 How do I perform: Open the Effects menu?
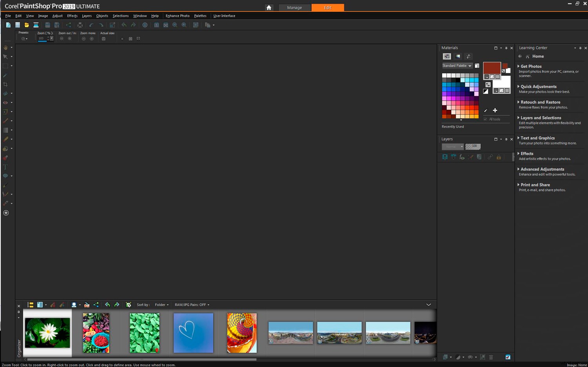pyautogui.click(x=72, y=16)
